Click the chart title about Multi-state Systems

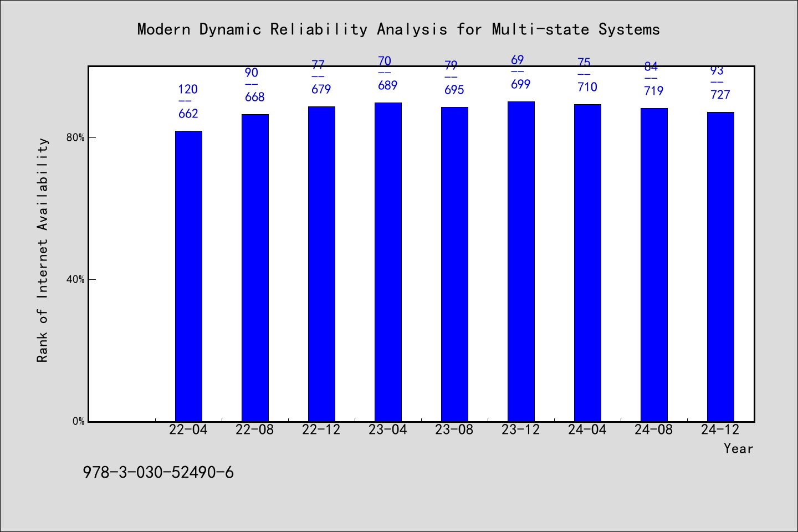[x=398, y=29]
